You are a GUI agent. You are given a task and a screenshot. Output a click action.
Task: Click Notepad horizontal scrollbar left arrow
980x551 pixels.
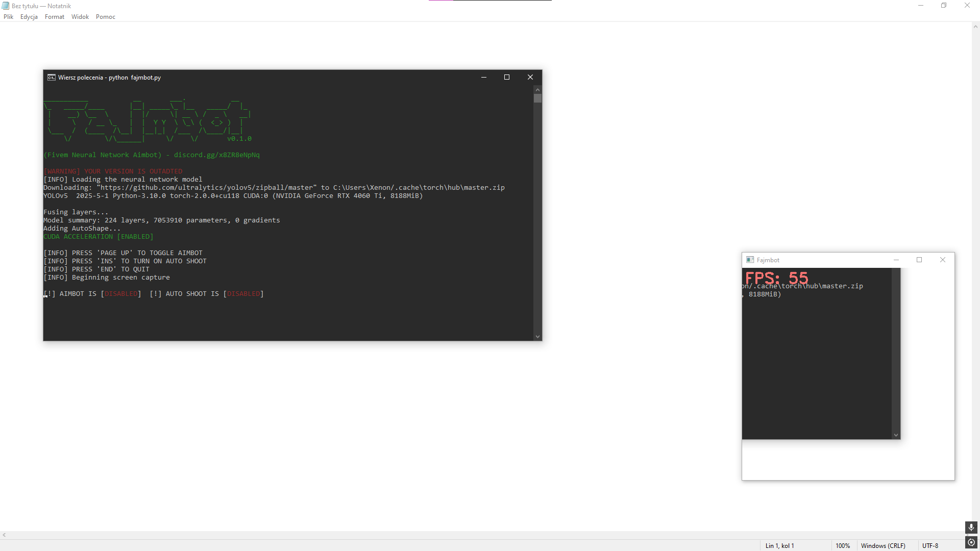4,535
